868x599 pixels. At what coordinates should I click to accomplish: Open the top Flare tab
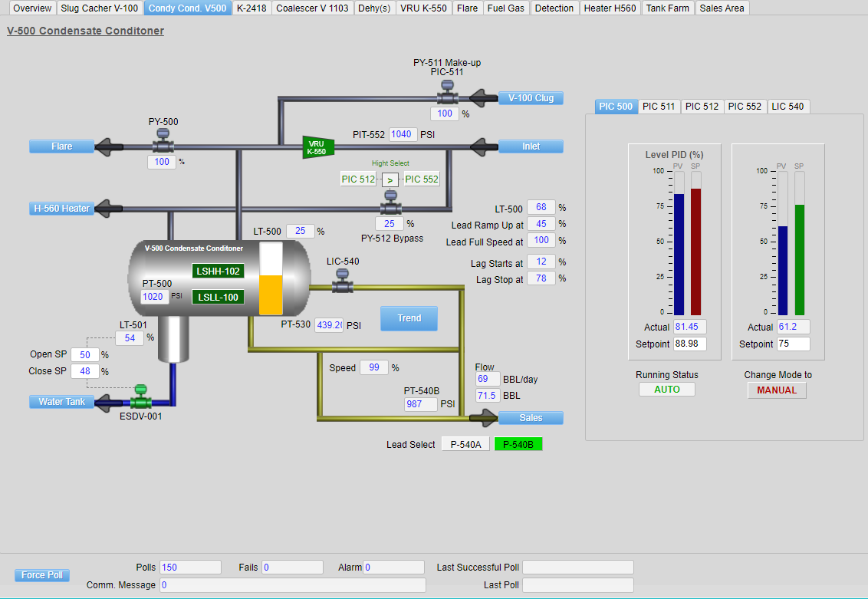(467, 8)
